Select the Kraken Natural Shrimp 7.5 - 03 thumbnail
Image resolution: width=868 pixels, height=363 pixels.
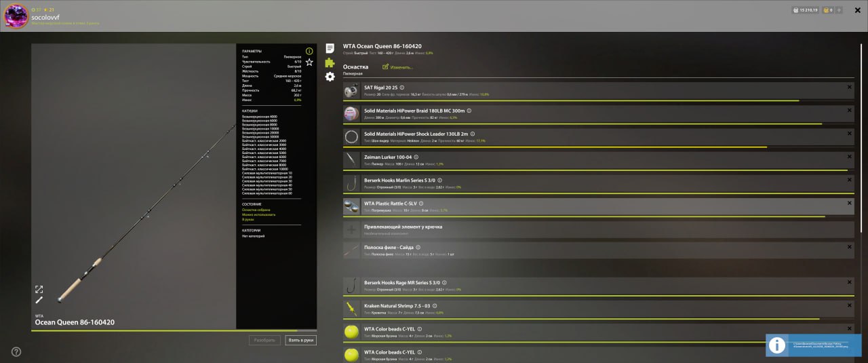pyautogui.click(x=351, y=309)
